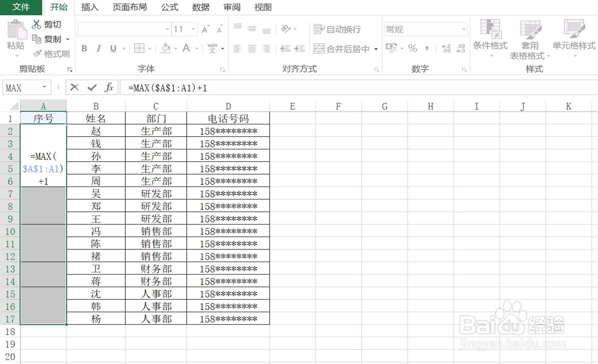Open the font color picker arrow

click(x=197, y=49)
